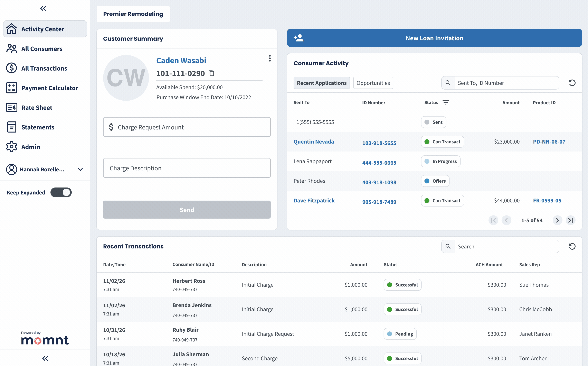Reset the Consumer Activity search
Image resolution: width=588 pixels, height=366 pixels.
point(572,83)
